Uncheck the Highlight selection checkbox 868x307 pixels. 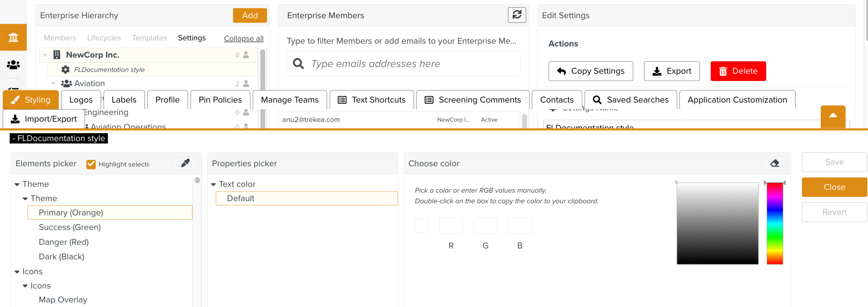point(91,164)
